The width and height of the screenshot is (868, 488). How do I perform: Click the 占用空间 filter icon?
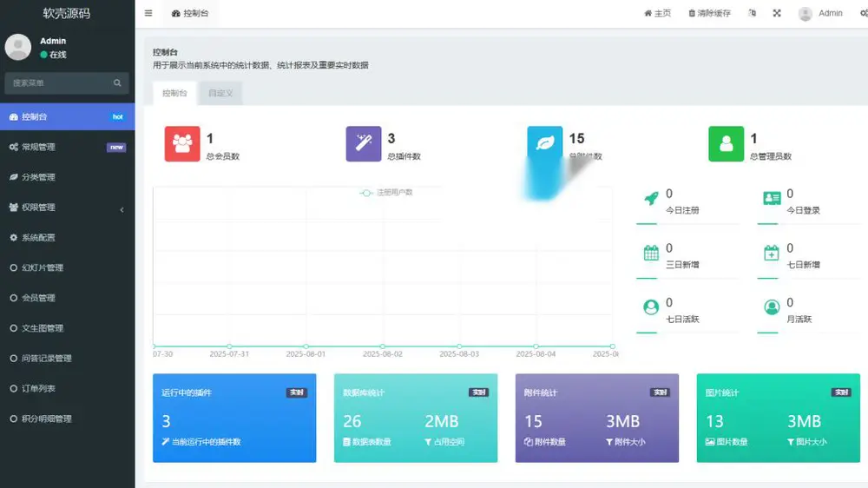tap(428, 442)
